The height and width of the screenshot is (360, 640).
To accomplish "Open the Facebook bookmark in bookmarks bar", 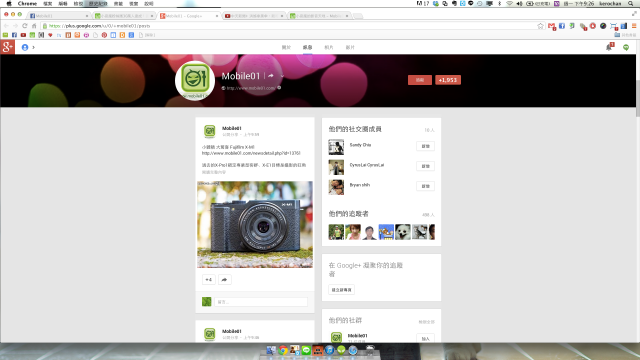I will pos(14,35).
